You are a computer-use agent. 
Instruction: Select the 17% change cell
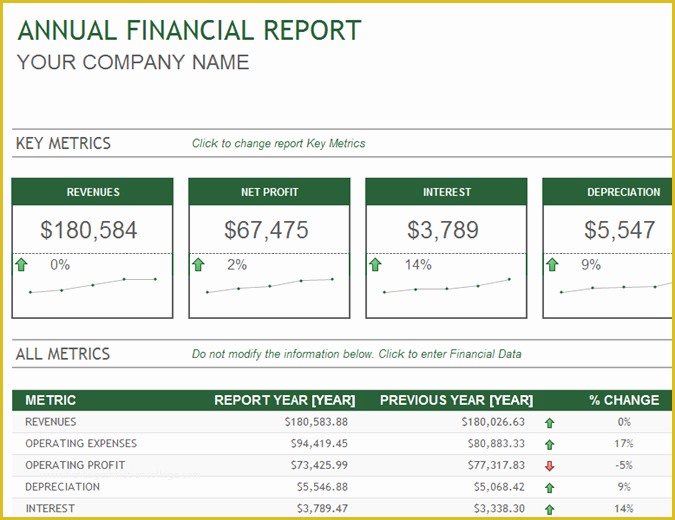624,443
